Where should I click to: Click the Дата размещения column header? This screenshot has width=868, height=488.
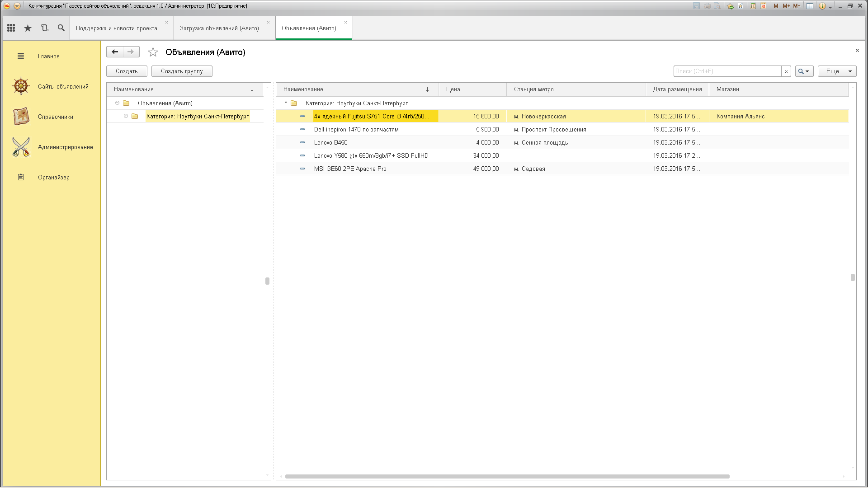coord(677,89)
